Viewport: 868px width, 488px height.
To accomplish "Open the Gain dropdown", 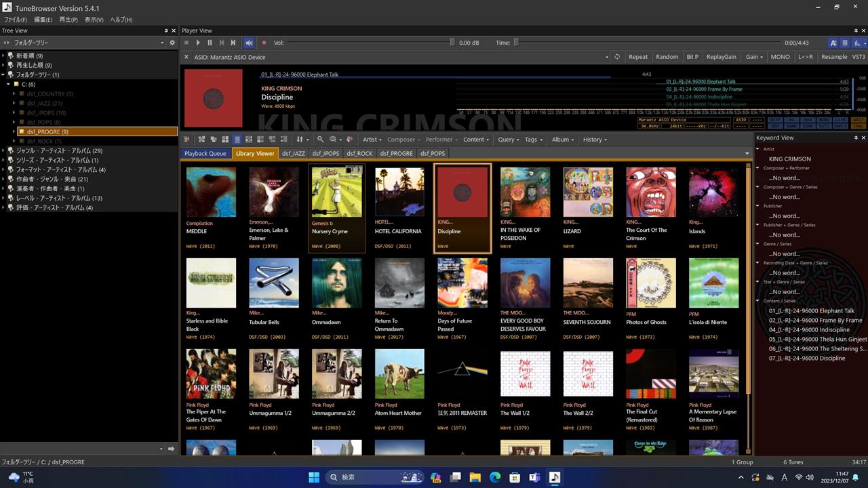I will [x=754, y=57].
